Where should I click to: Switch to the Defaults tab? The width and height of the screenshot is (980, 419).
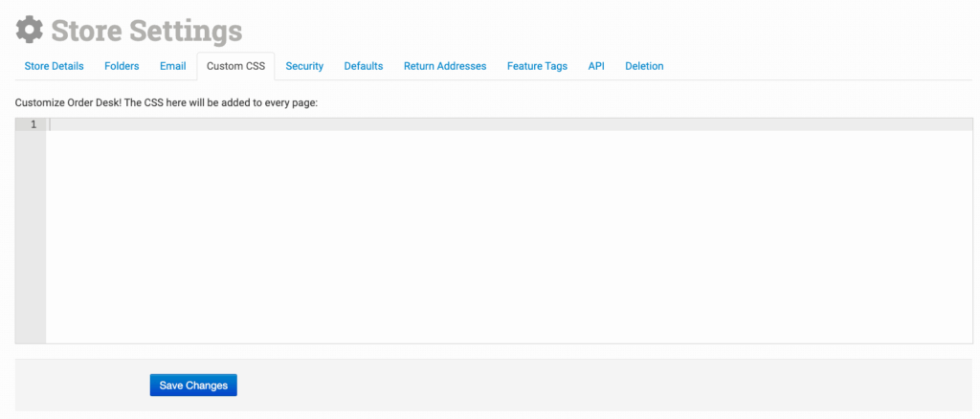(x=364, y=66)
